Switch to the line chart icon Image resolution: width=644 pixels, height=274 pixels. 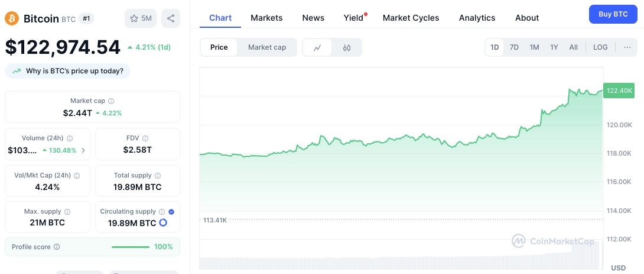click(317, 47)
